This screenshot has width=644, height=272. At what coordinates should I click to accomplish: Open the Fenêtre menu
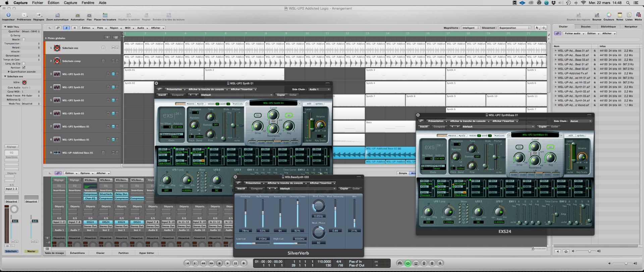88,3
